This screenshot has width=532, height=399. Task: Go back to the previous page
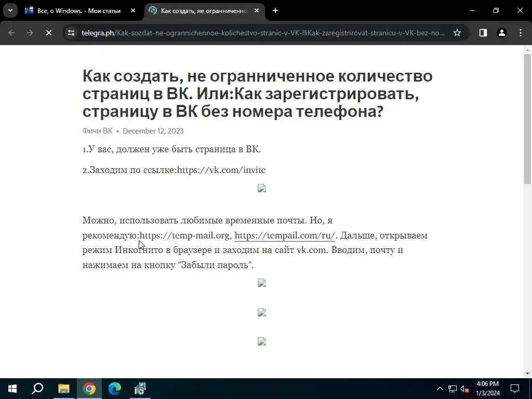[x=11, y=33]
